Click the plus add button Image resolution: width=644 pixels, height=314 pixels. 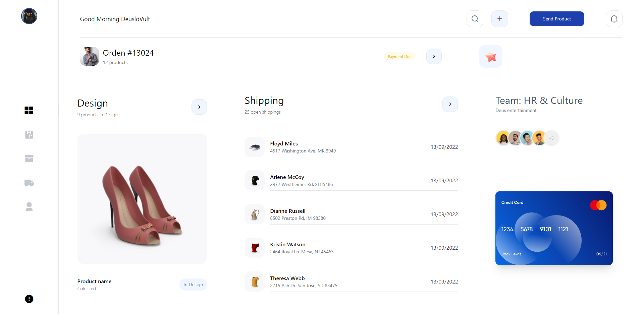[x=499, y=19]
